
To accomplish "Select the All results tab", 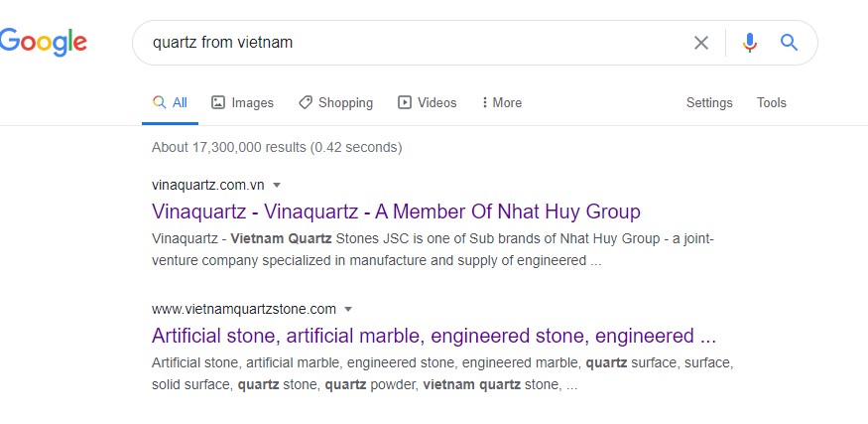I will (170, 102).
